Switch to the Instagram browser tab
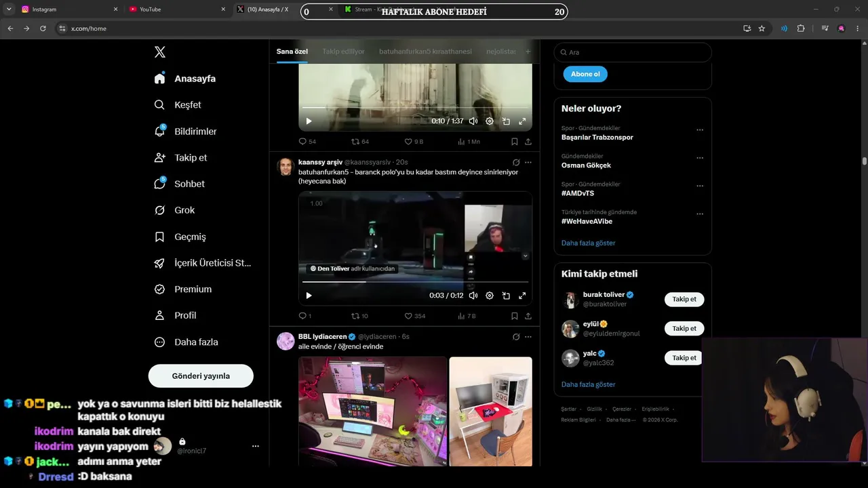This screenshot has height=488, width=868. point(68,9)
